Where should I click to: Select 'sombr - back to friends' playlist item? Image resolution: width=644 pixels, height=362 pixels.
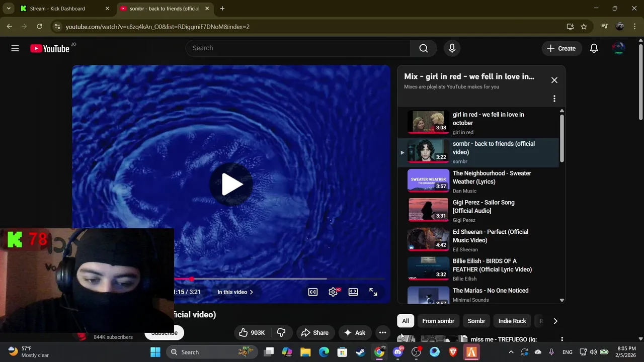pos(478,152)
